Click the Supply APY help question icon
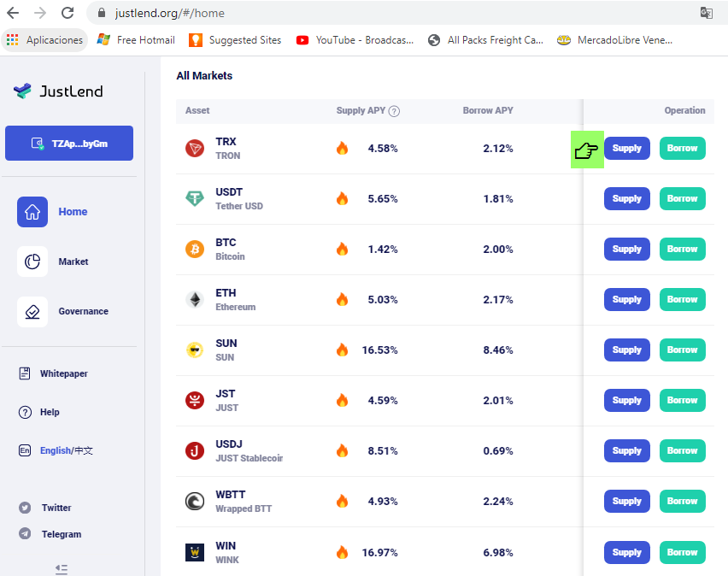The image size is (728, 576). (394, 111)
